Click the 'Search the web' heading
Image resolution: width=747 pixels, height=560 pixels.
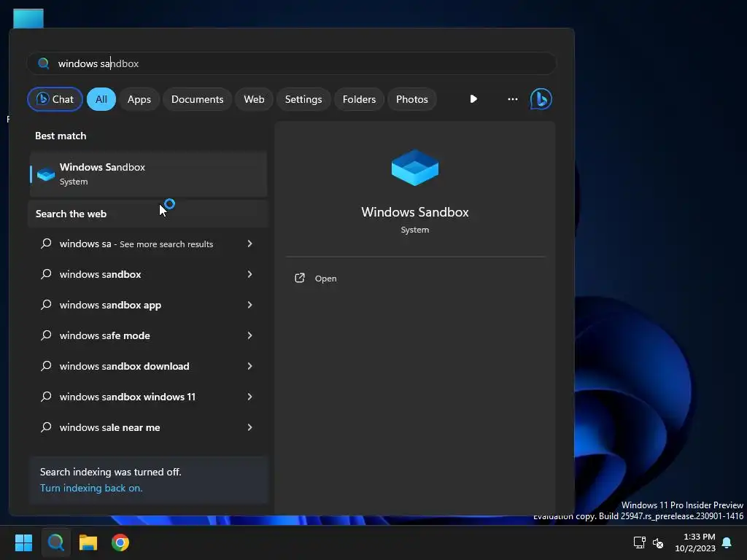(71, 214)
